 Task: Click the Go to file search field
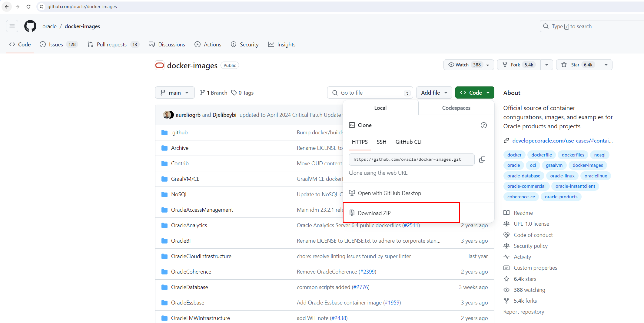[x=370, y=93]
